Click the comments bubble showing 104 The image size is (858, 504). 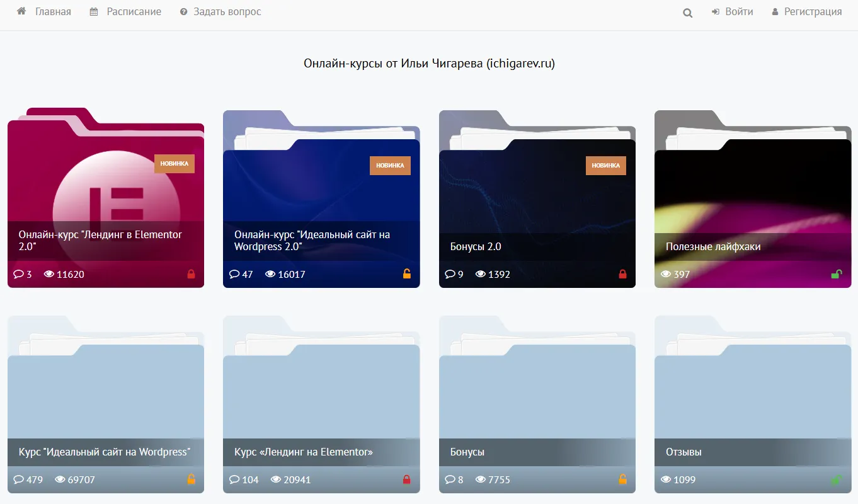[234, 479]
